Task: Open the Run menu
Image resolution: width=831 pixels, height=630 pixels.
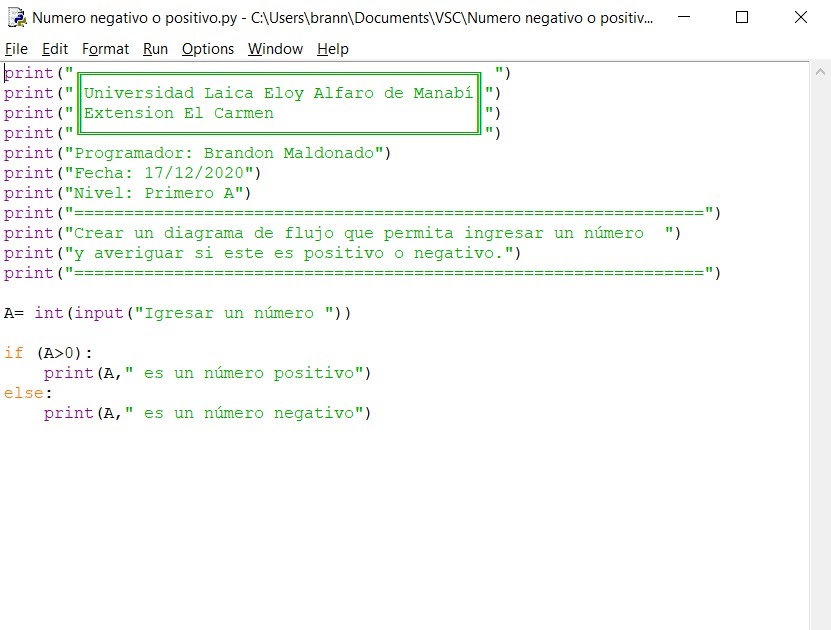Action: pyautogui.click(x=155, y=48)
